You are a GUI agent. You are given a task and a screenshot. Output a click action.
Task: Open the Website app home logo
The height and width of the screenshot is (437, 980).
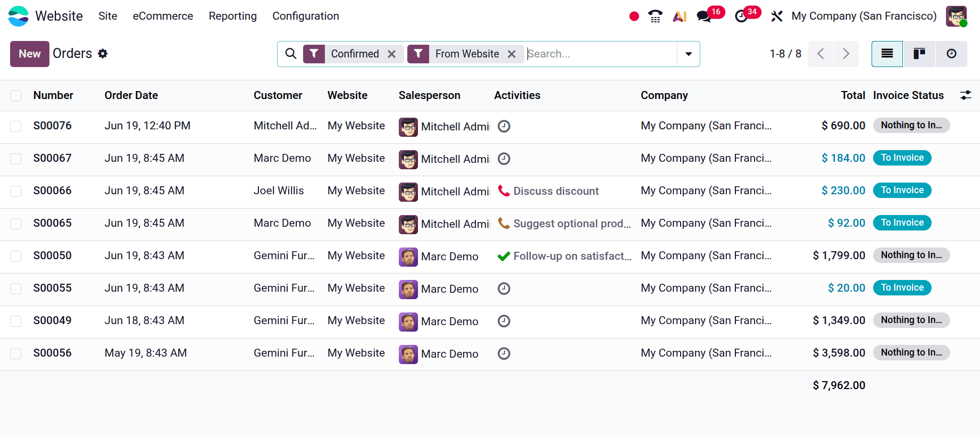coord(19,16)
